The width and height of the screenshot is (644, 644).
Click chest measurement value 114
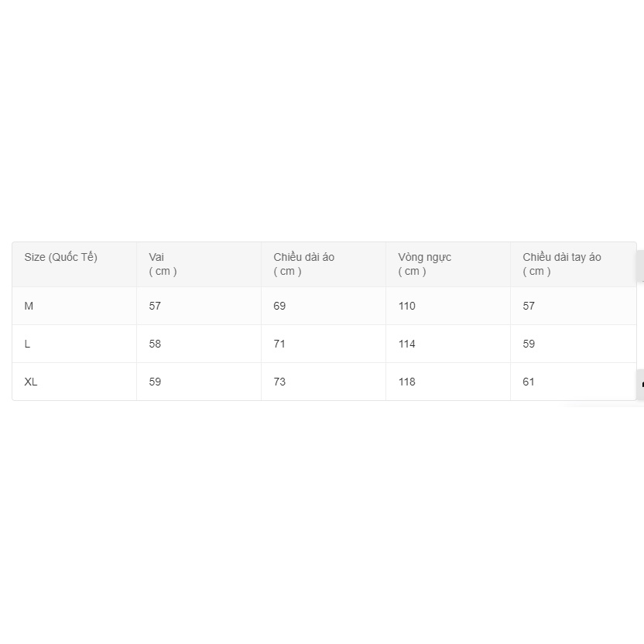406,344
